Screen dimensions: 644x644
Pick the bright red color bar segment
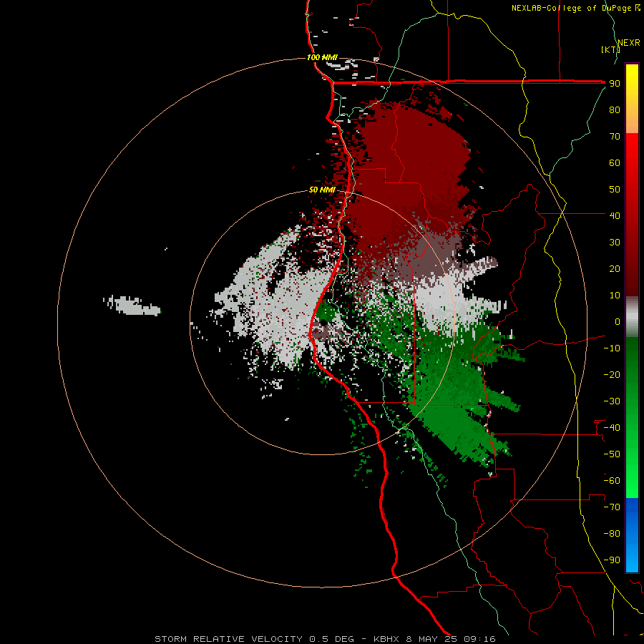[x=632, y=152]
